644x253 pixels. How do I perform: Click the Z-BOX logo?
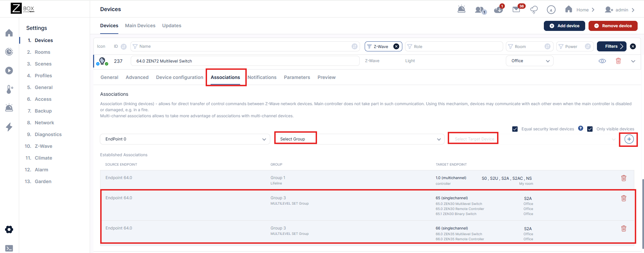pyautogui.click(x=23, y=8)
